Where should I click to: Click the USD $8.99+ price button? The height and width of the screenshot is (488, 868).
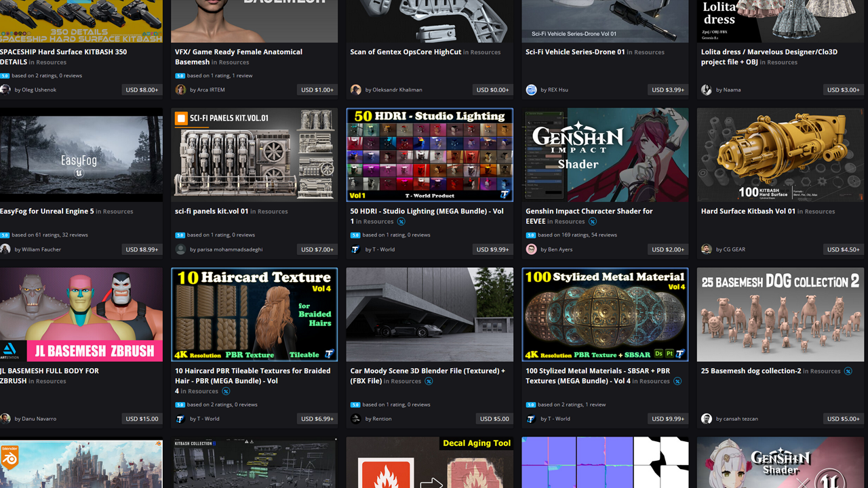tap(142, 249)
